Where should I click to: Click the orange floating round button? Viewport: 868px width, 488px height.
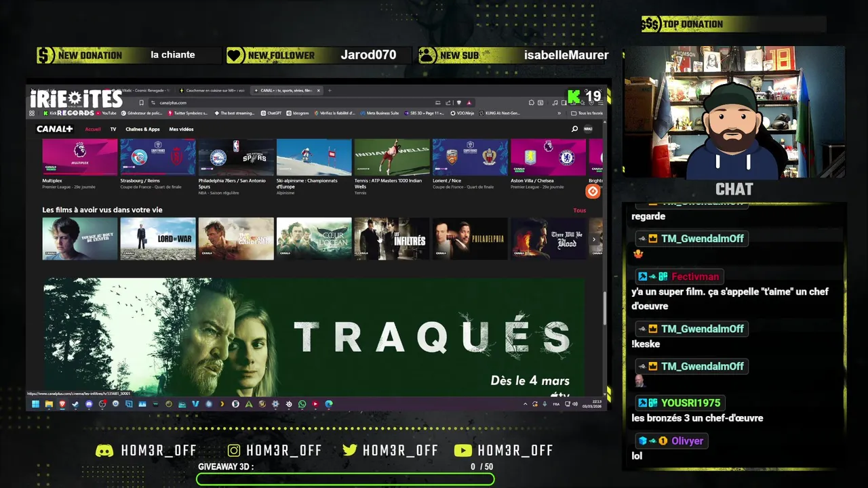pos(593,191)
